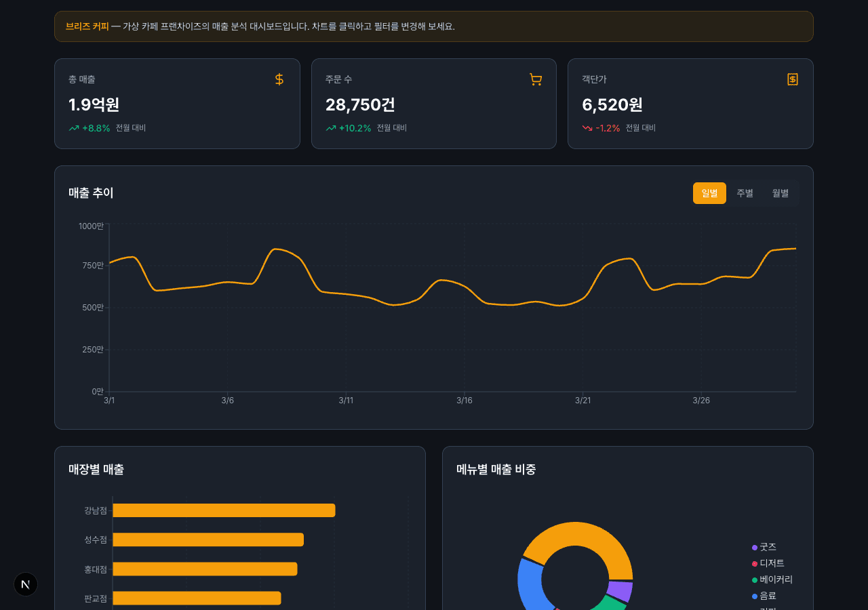Select the 홍대점 bar in store chart
This screenshot has height=610, width=868.
[205, 569]
